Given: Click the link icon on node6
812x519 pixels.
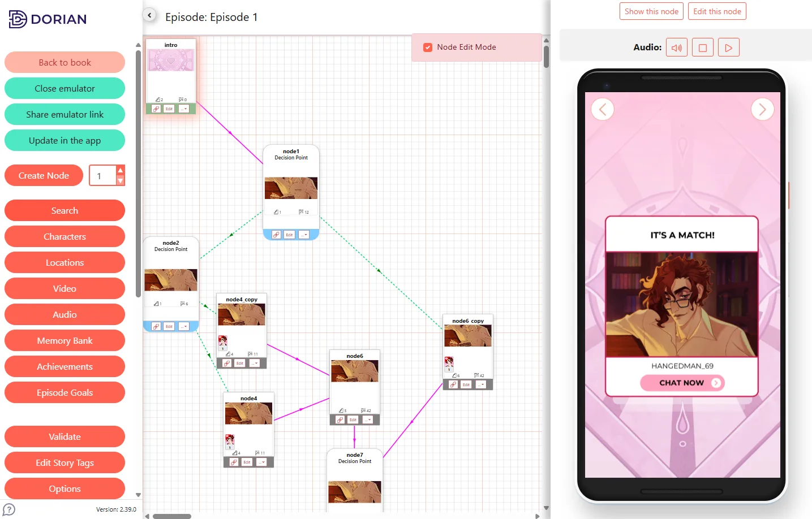Looking at the screenshot, I should (x=340, y=419).
